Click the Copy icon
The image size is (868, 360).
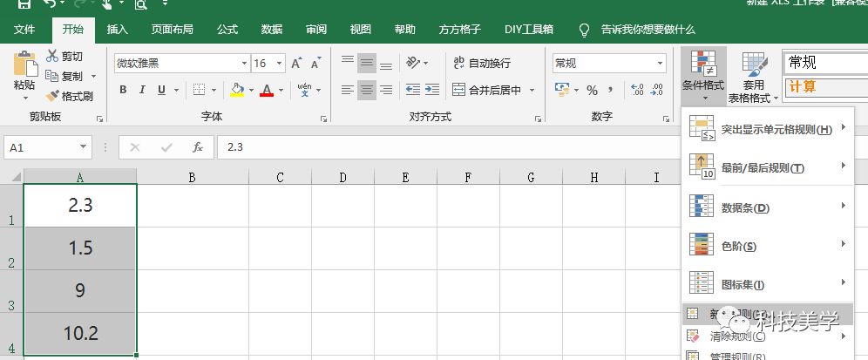click(x=52, y=76)
